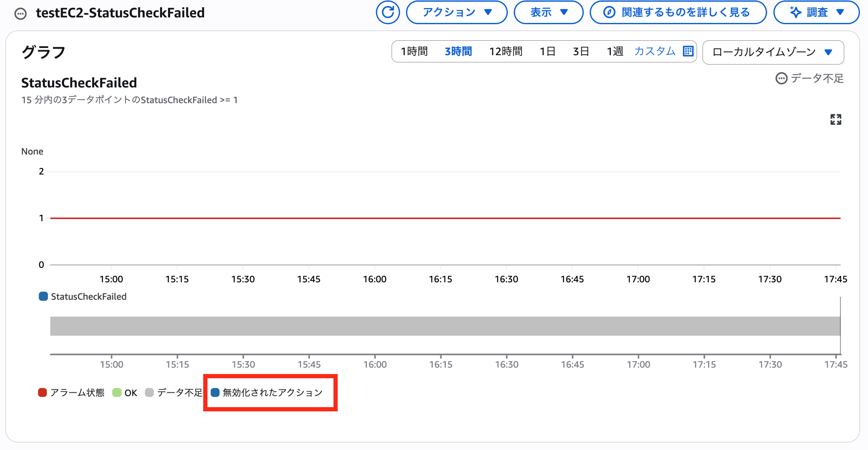Open the custom range calendar icon
Image resolution: width=868 pixels, height=450 pixels.
[x=688, y=51]
